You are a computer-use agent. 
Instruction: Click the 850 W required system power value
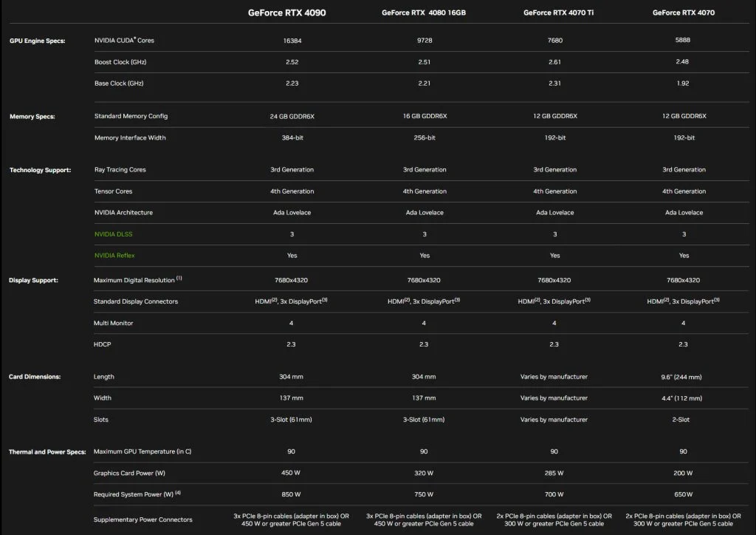pyautogui.click(x=292, y=494)
